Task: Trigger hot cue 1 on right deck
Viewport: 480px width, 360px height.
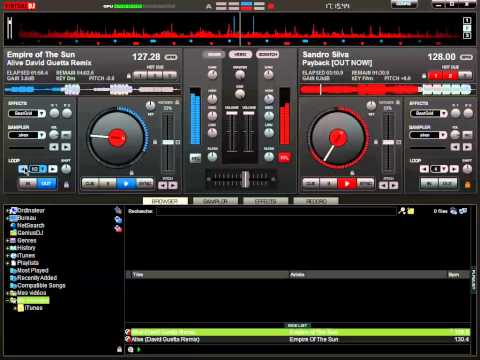Action: coord(435,76)
